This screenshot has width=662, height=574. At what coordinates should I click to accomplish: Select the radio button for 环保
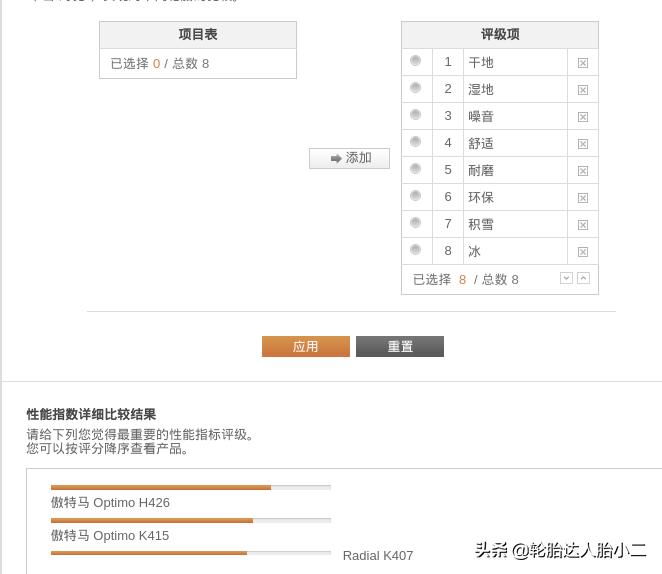pos(415,196)
